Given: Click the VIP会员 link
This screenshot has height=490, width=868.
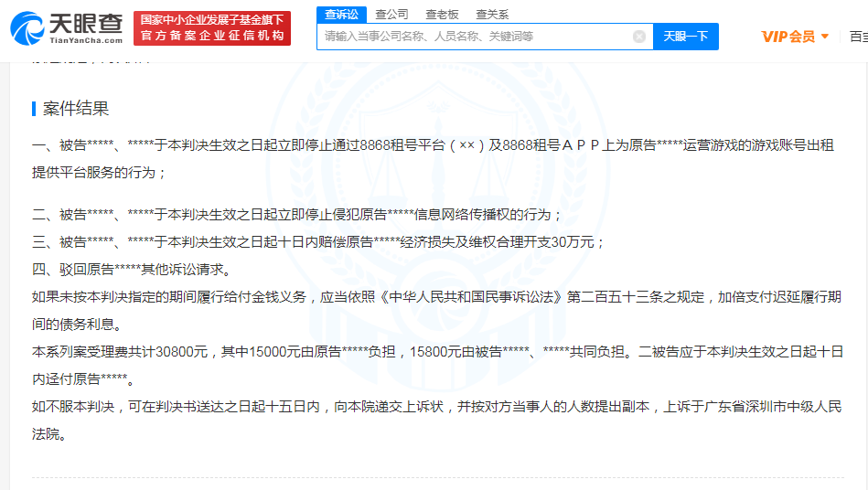Looking at the screenshot, I should click(x=788, y=37).
